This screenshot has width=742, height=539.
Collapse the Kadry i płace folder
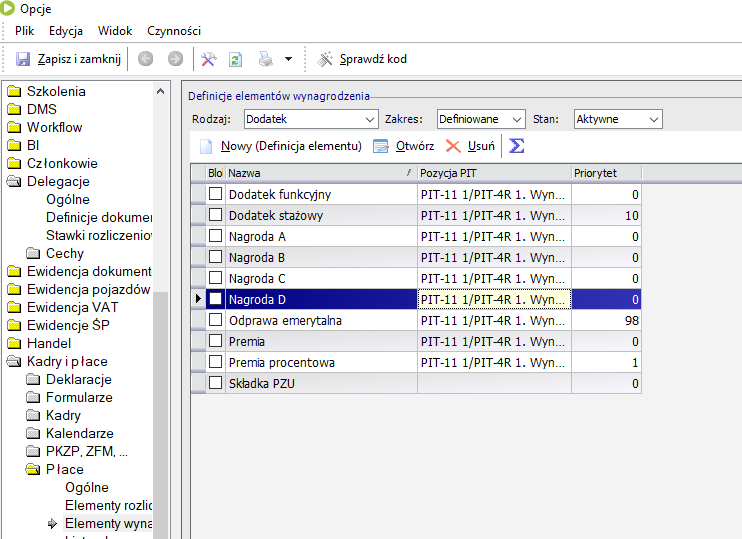pyautogui.click(x=57, y=361)
